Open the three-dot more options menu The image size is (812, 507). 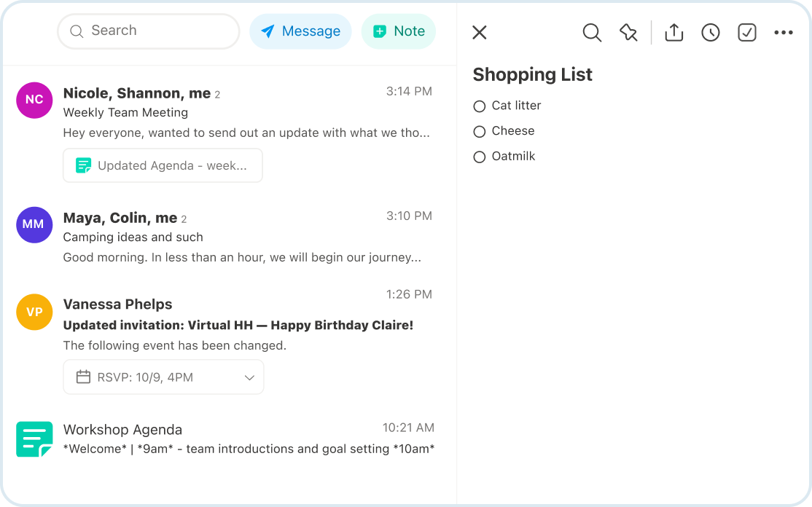click(784, 33)
